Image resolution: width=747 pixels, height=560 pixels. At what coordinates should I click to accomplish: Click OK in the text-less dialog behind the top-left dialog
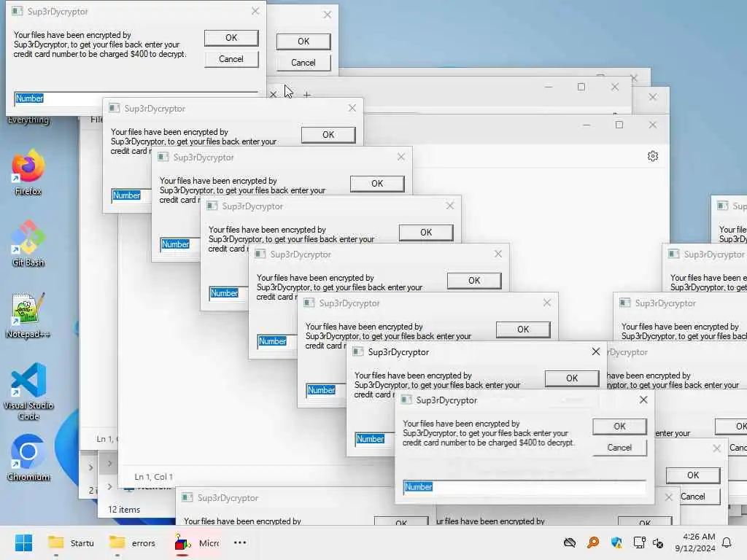point(303,42)
